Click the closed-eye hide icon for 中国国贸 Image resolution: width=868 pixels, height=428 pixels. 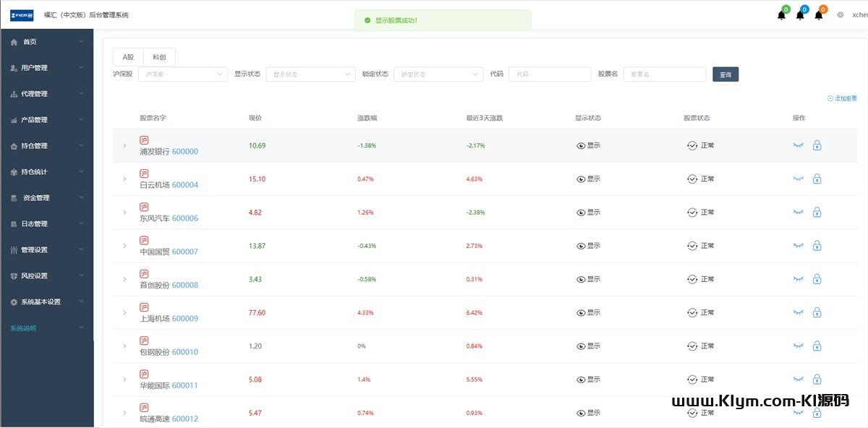pos(799,246)
